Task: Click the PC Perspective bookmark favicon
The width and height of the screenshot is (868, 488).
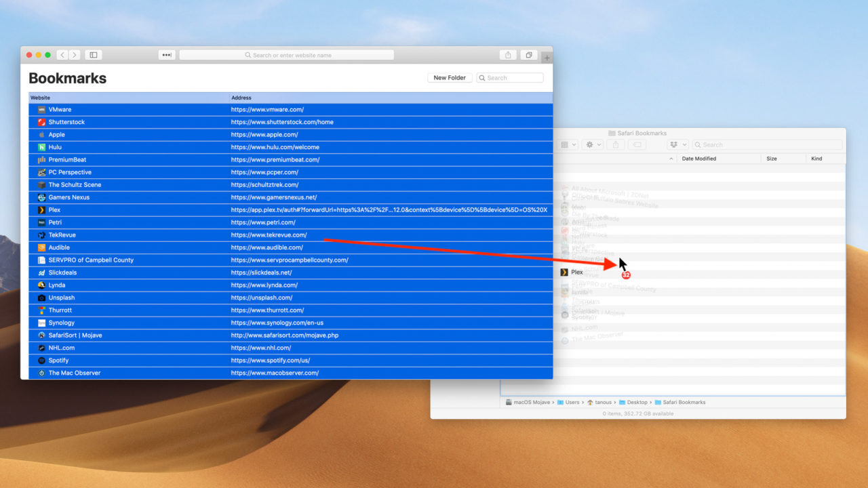Action: (41, 172)
